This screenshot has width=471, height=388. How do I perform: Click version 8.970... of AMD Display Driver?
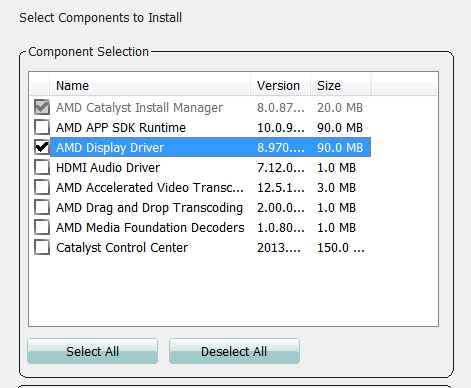pos(281,148)
